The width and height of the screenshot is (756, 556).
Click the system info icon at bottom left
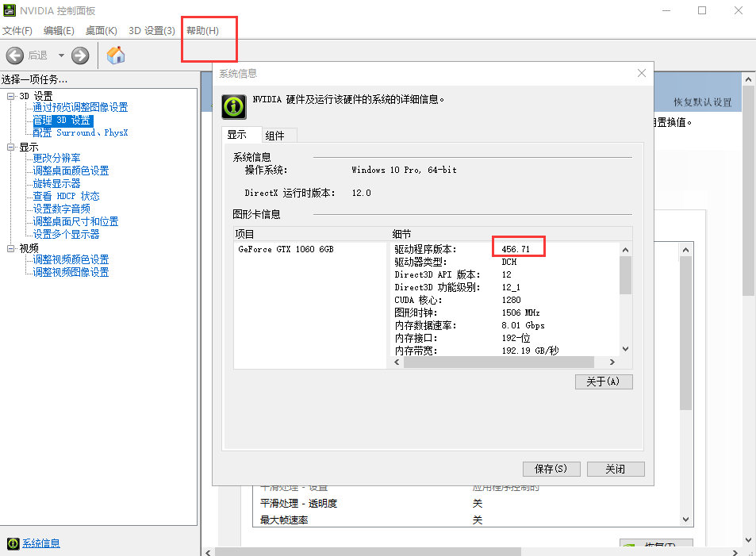[13, 543]
